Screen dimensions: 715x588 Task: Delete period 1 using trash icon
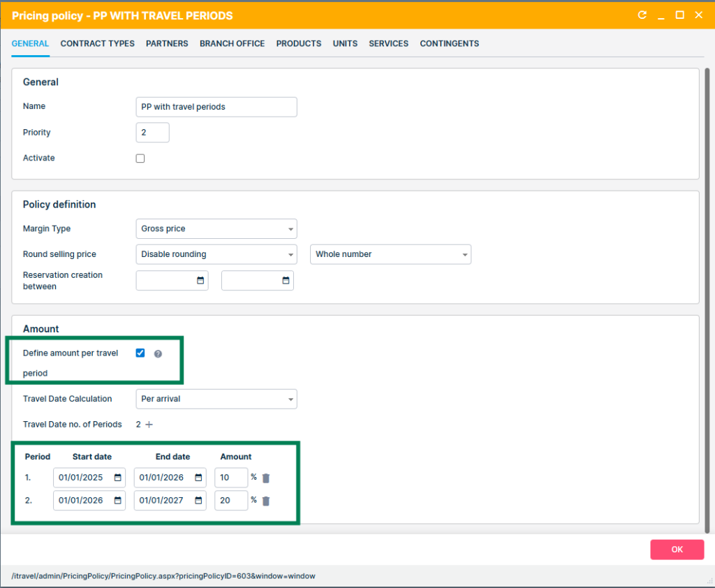266,478
